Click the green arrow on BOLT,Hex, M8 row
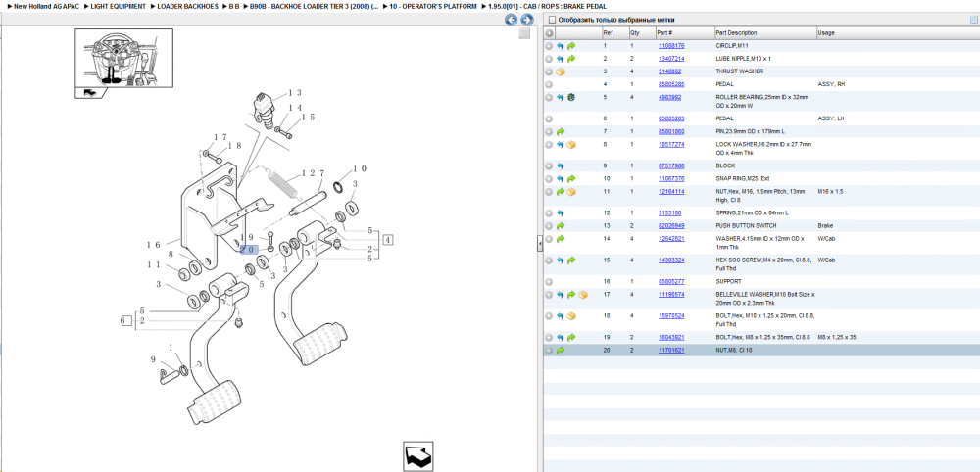Viewport: 980px width, 472px height. click(x=571, y=338)
